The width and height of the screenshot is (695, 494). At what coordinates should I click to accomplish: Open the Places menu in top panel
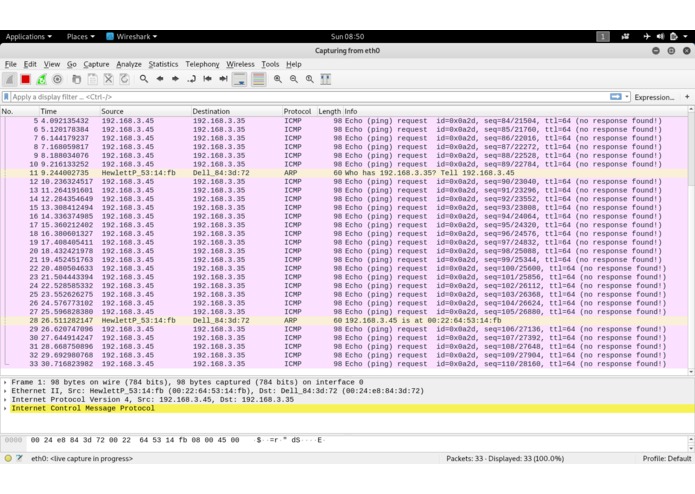[81, 36]
